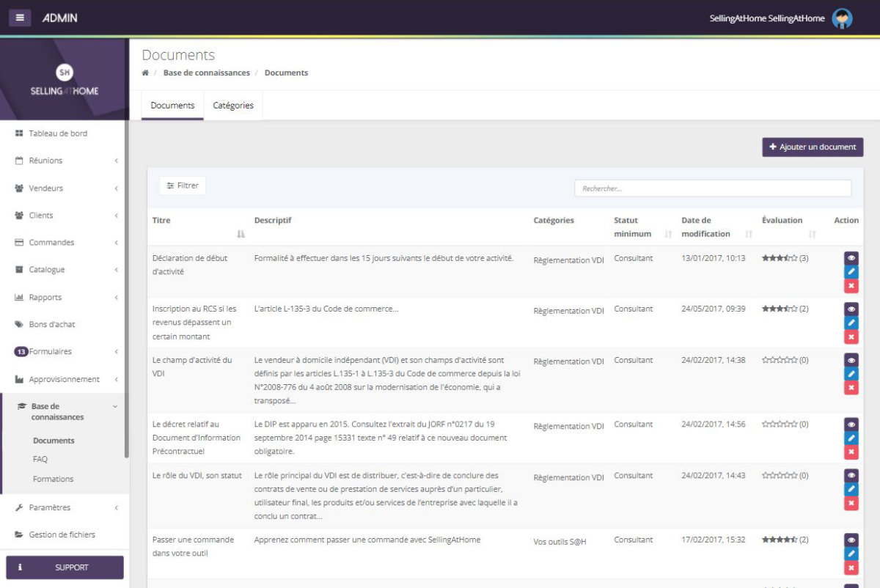View the décret relatif au DIP document
Image resolution: width=880 pixels, height=588 pixels.
coord(851,425)
